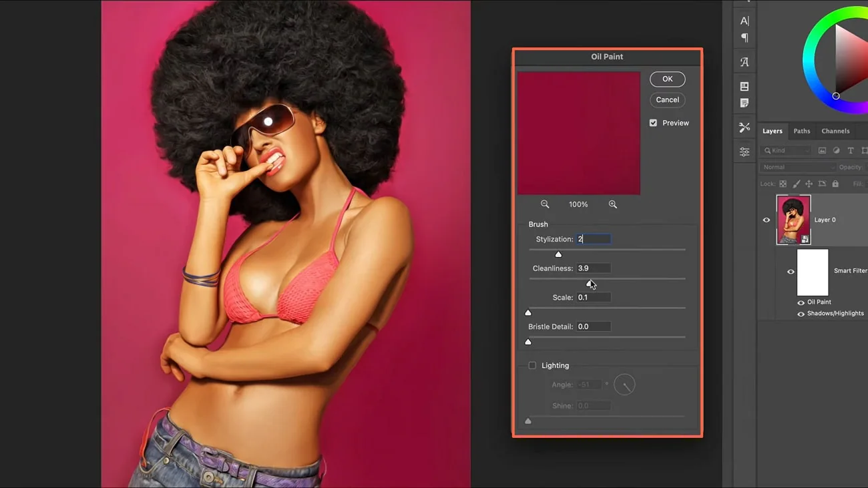Open the Normal blend mode dropdown

point(798,167)
